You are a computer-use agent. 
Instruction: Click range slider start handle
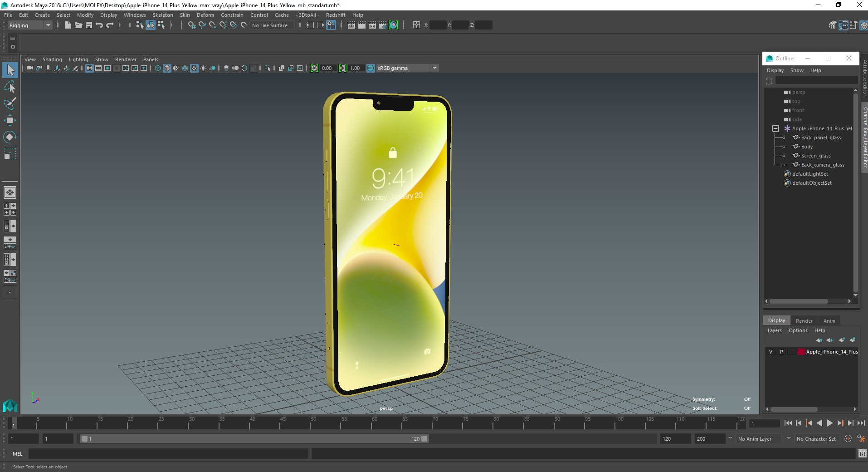[84, 439]
